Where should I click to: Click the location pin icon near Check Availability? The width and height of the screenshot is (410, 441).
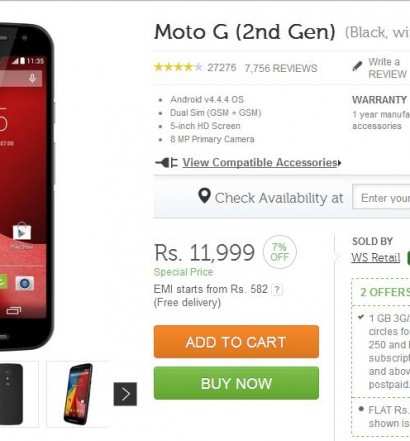[204, 196]
